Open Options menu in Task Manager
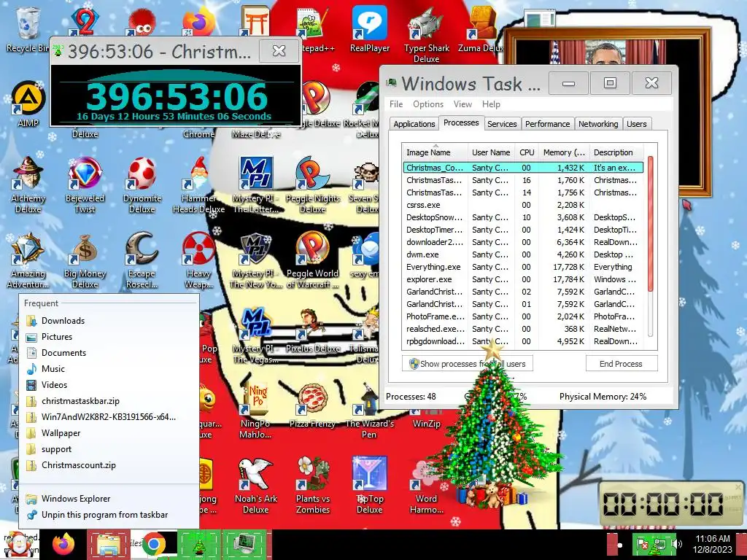The image size is (747, 560). [x=427, y=104]
